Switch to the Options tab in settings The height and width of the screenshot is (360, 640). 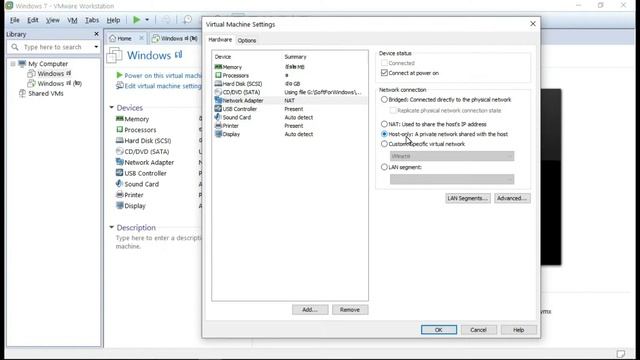[247, 40]
